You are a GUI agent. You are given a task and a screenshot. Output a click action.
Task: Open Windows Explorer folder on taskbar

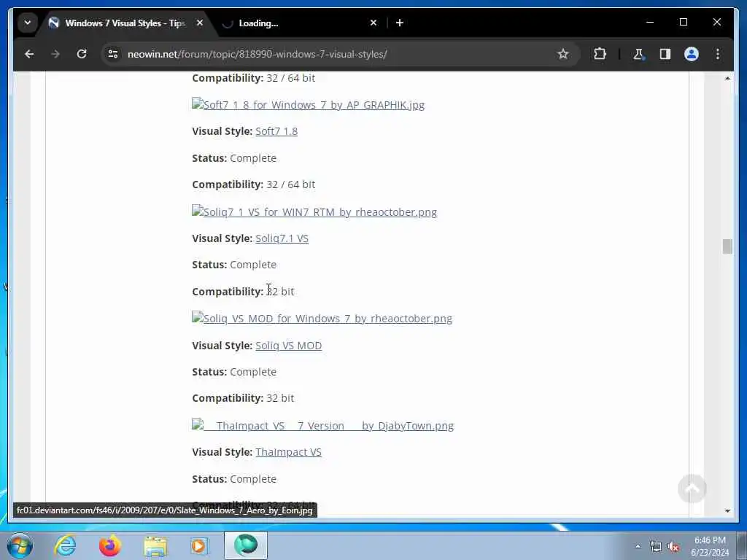click(155, 546)
